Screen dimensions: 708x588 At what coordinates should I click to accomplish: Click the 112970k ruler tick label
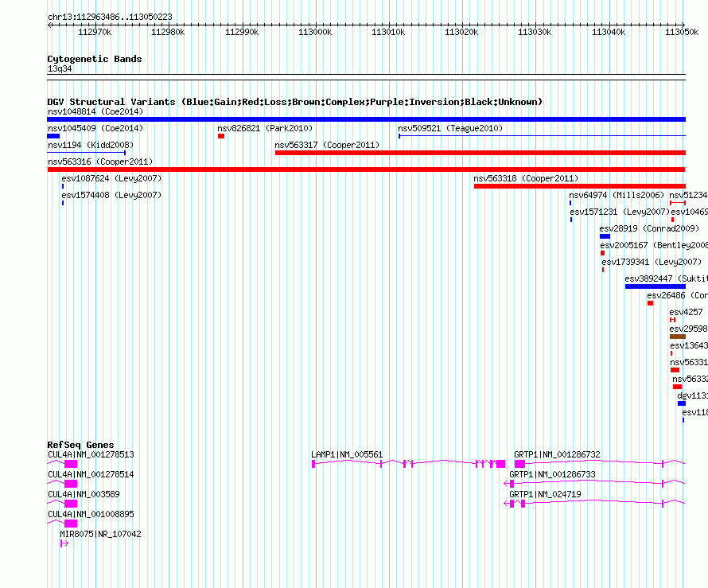pos(95,32)
